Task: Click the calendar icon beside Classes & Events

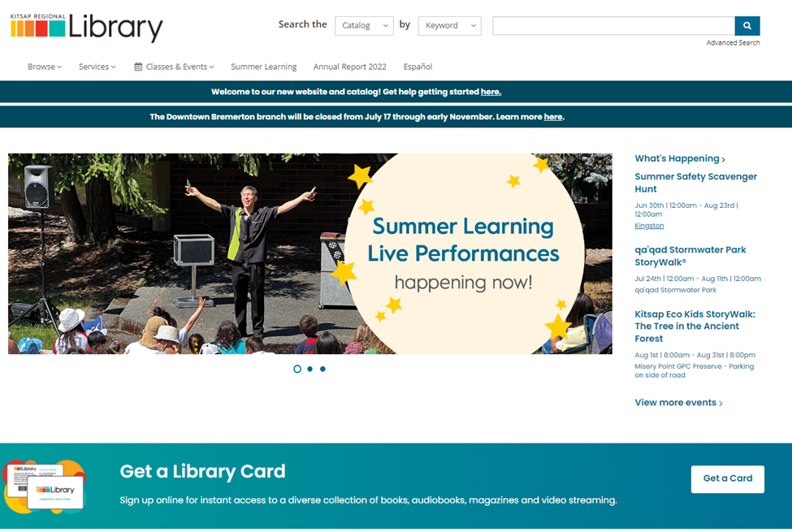Action: click(x=138, y=67)
